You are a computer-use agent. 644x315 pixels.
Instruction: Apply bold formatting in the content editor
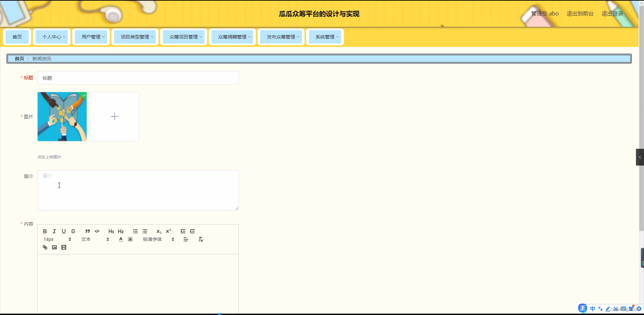pos(45,231)
